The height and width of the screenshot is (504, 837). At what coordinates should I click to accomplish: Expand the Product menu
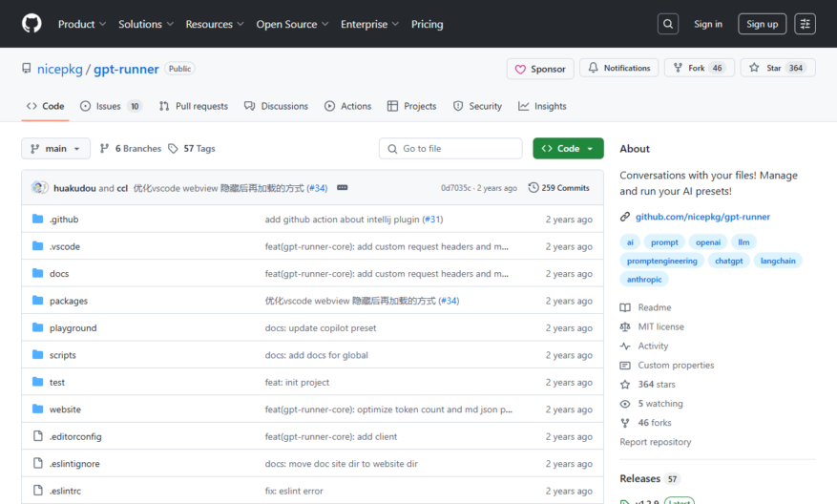click(82, 24)
